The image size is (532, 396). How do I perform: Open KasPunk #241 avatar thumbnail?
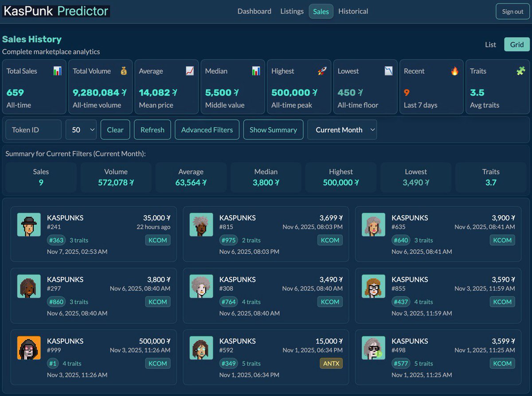coord(29,225)
